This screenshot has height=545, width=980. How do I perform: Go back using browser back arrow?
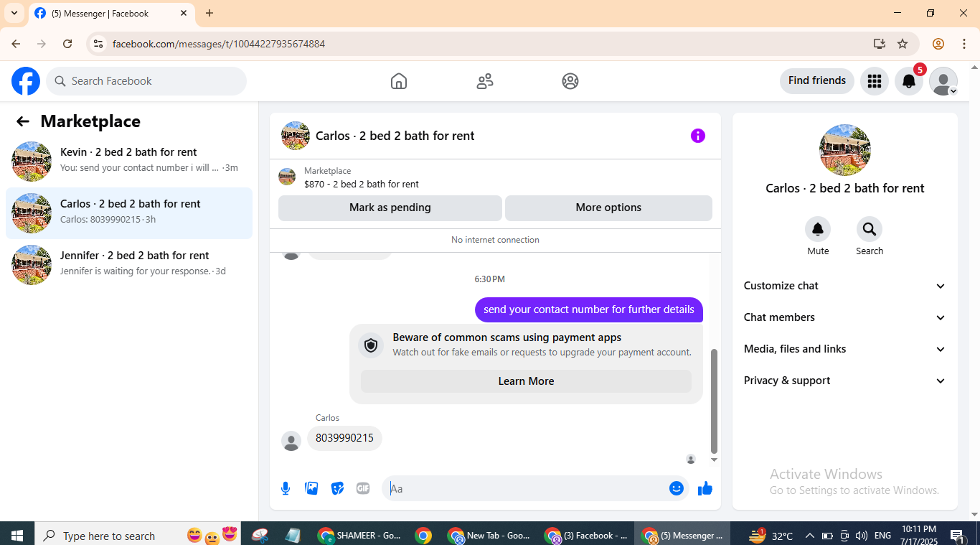pyautogui.click(x=16, y=44)
